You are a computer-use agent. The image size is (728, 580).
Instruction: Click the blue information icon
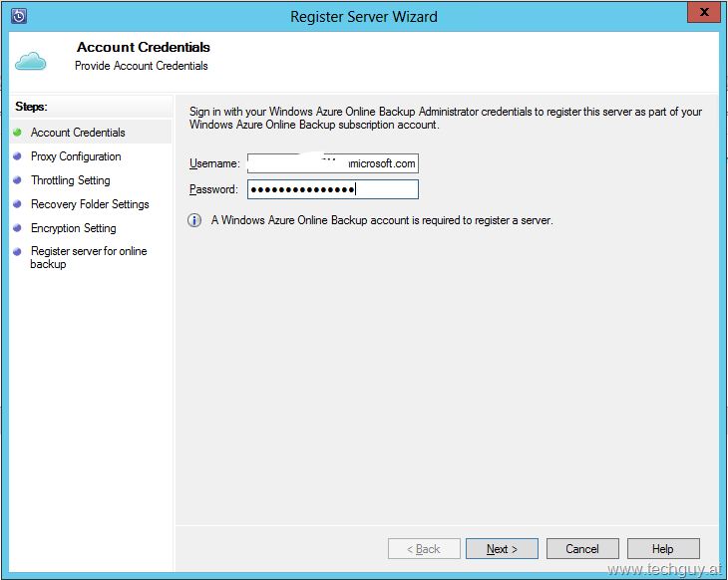195,220
